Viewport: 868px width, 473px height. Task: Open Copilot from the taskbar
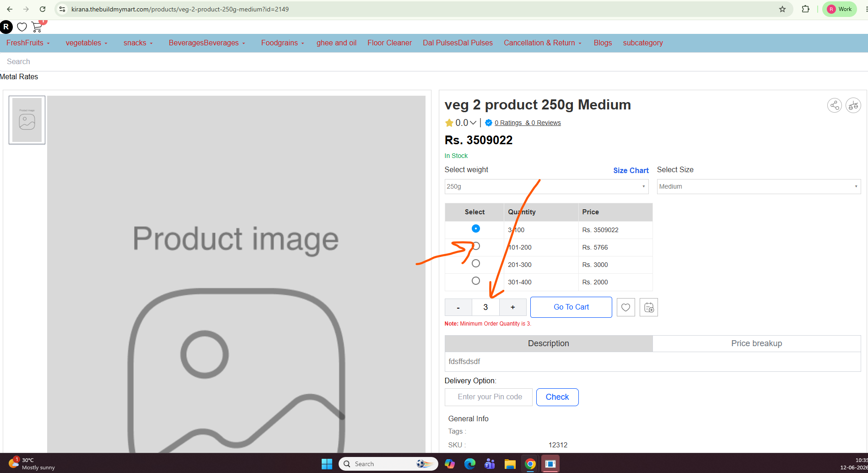[450, 464]
